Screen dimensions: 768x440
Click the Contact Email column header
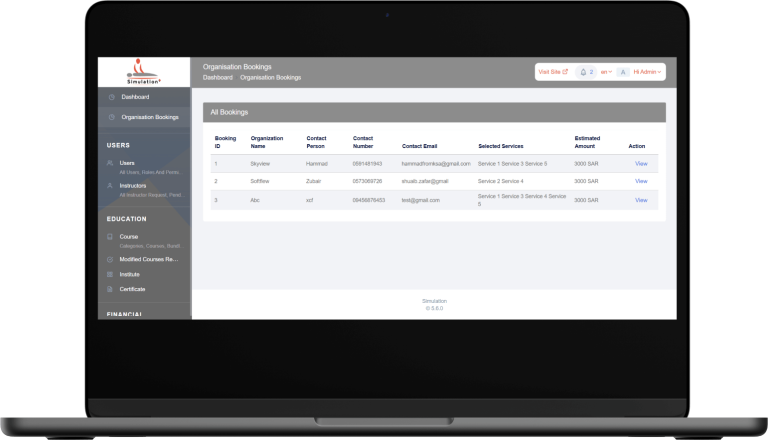pos(419,146)
